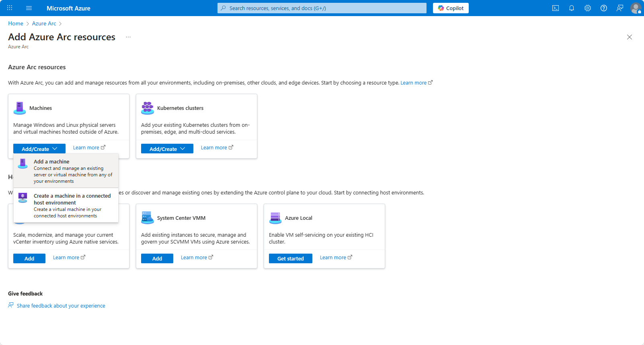Navigate to Azure Arc breadcrumb
Viewport: 644px width, 345px height.
point(44,24)
